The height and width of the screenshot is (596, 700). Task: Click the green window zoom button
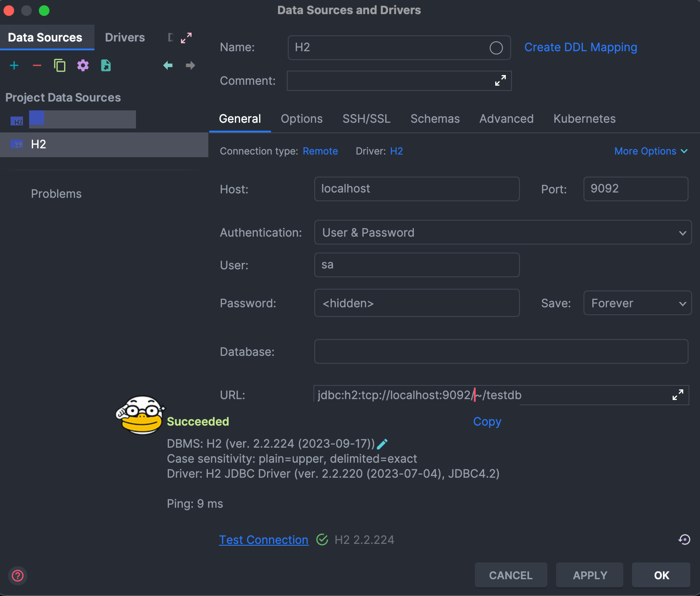(44, 10)
